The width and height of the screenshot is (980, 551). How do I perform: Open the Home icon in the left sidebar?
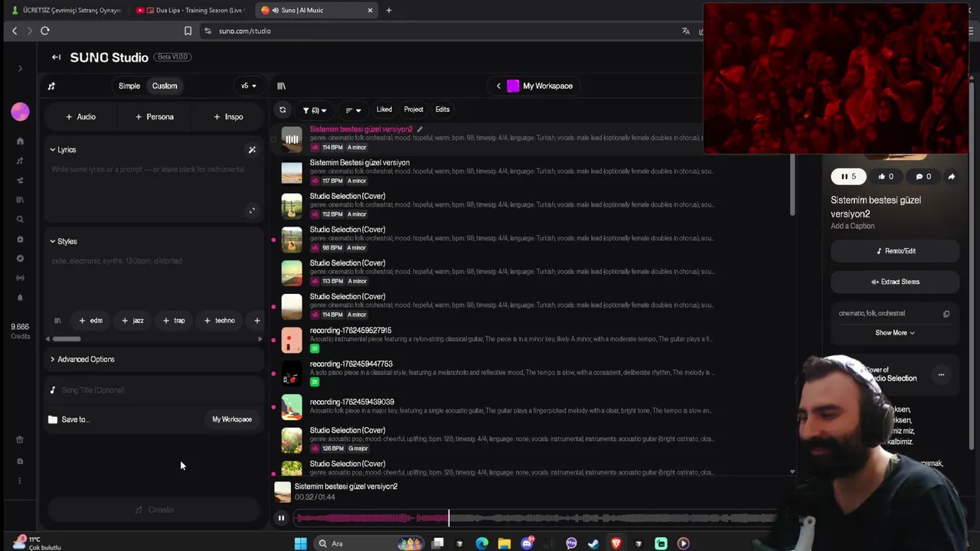(x=20, y=141)
